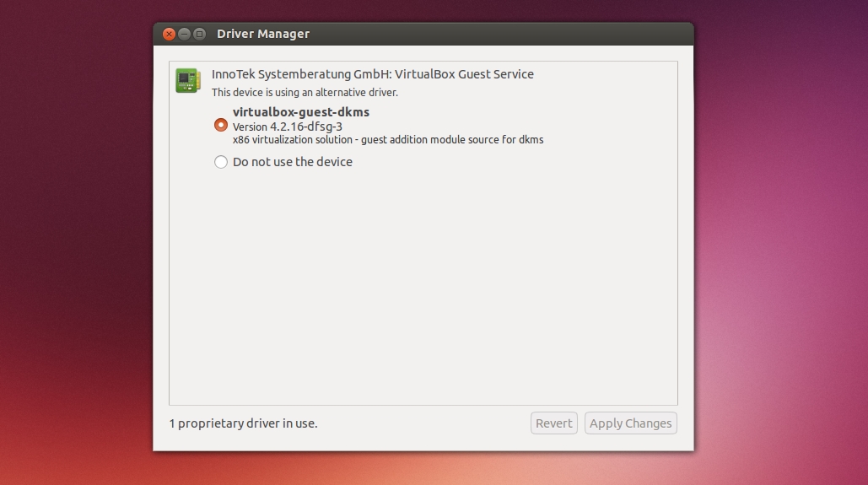Select the virtualbox-guest-dkms driver radio button
868x485 pixels.
tap(221, 125)
